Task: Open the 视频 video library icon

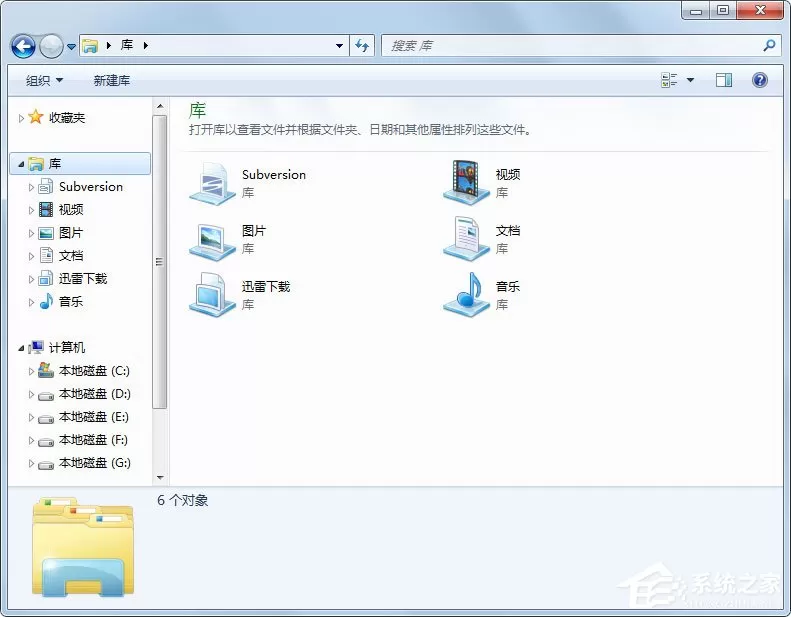Action: pyautogui.click(x=466, y=182)
